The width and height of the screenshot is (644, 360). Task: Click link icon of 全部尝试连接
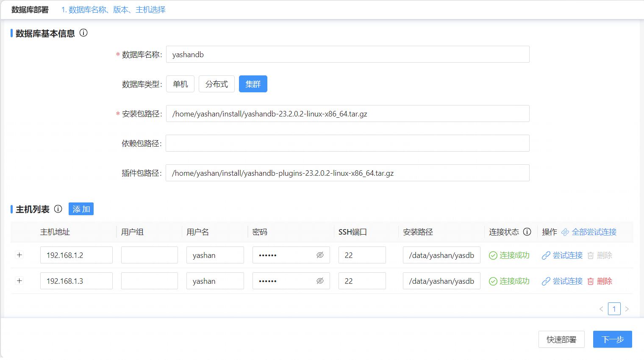(565, 232)
